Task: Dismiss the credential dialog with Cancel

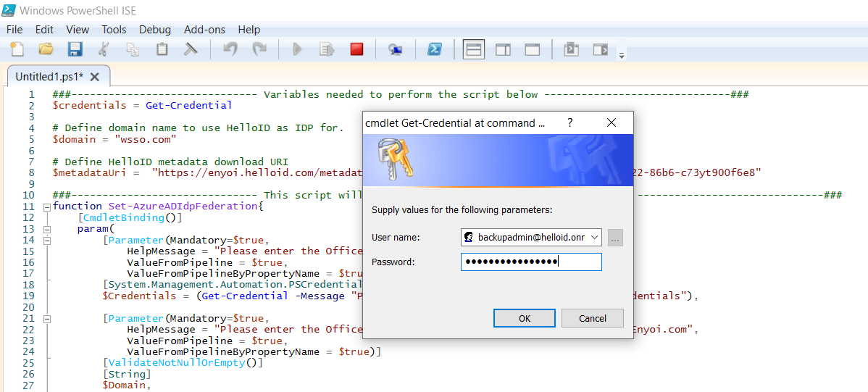Action: [593, 318]
